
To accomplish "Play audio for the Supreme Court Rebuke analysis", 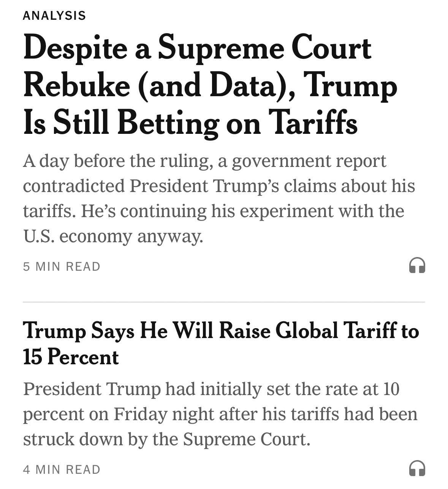I will [x=417, y=265].
